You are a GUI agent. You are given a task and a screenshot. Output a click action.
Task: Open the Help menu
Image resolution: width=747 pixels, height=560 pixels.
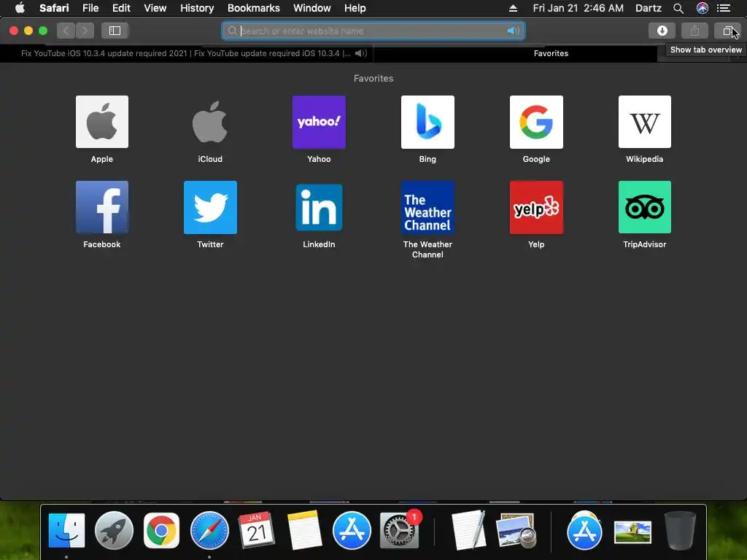tap(355, 8)
